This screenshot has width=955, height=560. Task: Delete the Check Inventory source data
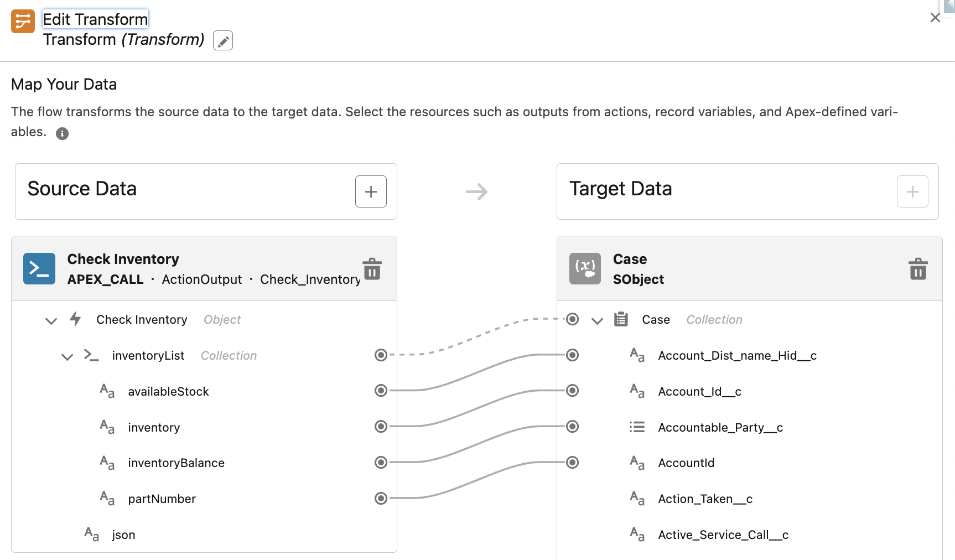pyautogui.click(x=372, y=269)
